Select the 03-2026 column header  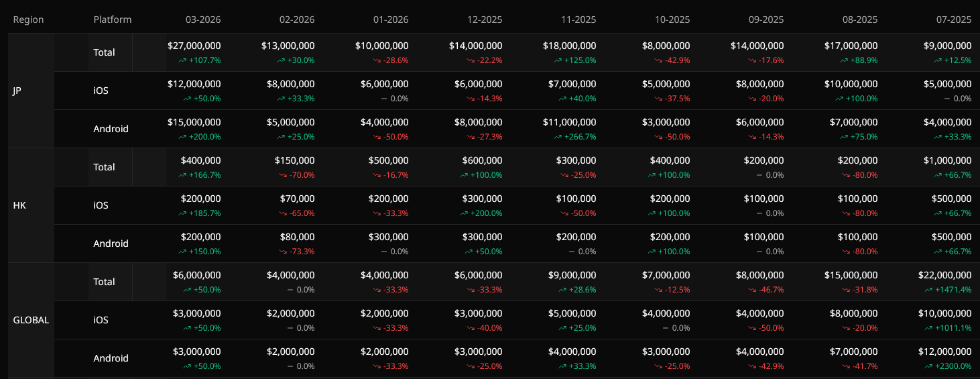[203, 19]
